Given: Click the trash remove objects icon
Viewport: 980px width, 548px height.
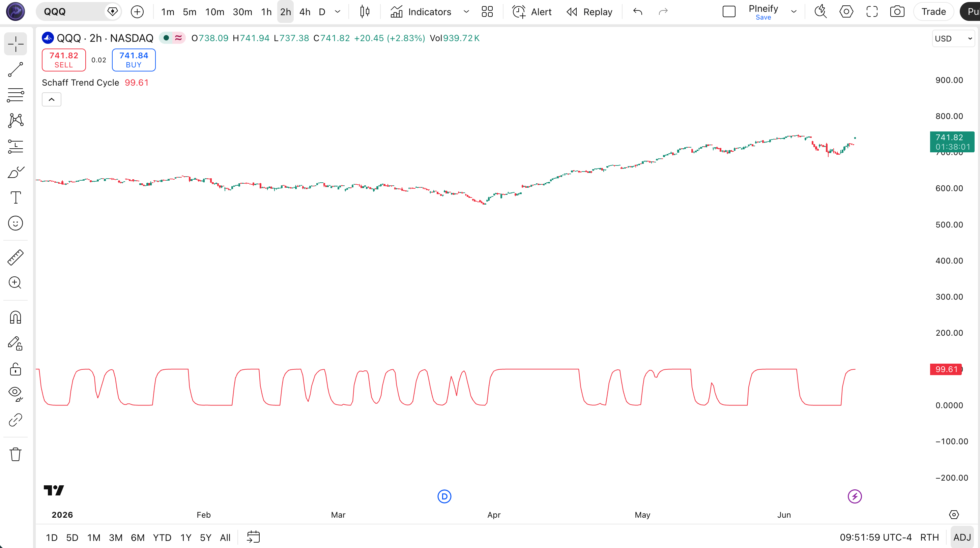Looking at the screenshot, I should tap(16, 454).
